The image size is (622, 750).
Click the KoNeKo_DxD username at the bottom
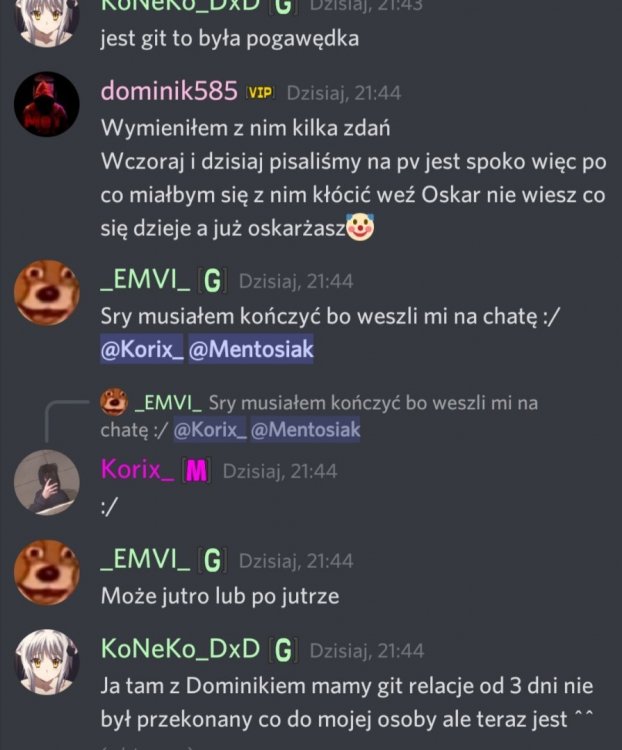180,649
